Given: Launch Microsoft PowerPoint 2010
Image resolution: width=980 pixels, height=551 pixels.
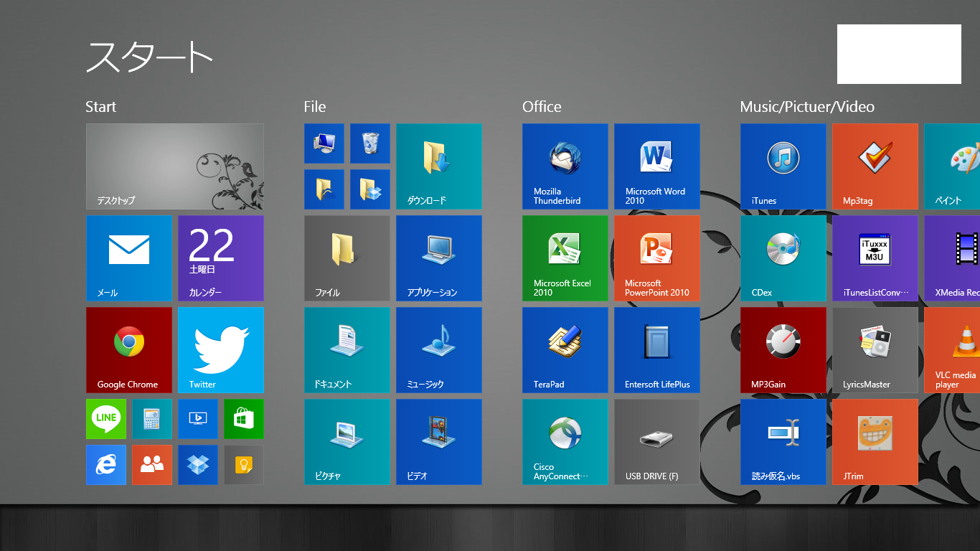Looking at the screenshot, I should [x=657, y=258].
